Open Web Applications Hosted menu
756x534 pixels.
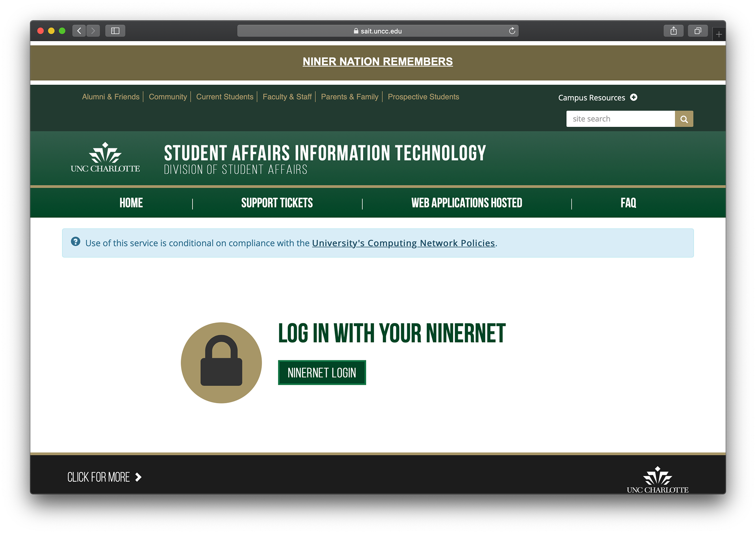tap(467, 203)
